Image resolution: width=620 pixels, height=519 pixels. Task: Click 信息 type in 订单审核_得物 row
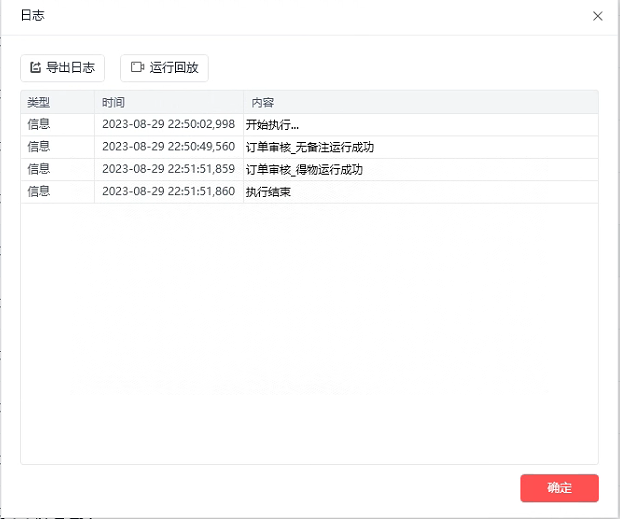(x=39, y=169)
